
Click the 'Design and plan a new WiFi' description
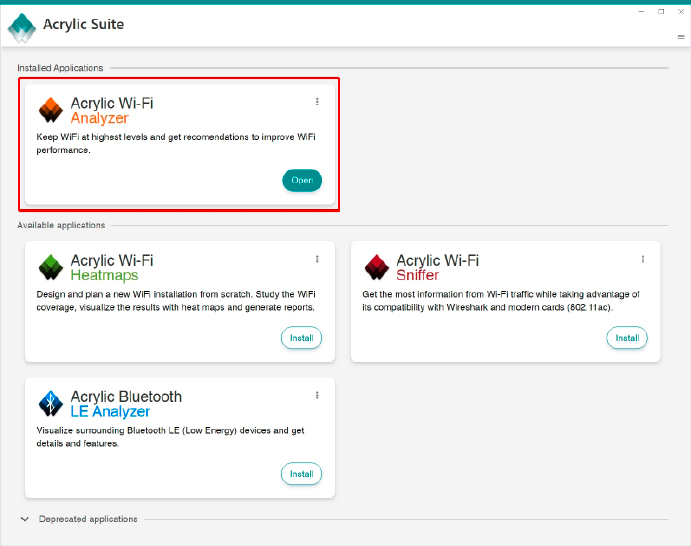pyautogui.click(x=176, y=301)
